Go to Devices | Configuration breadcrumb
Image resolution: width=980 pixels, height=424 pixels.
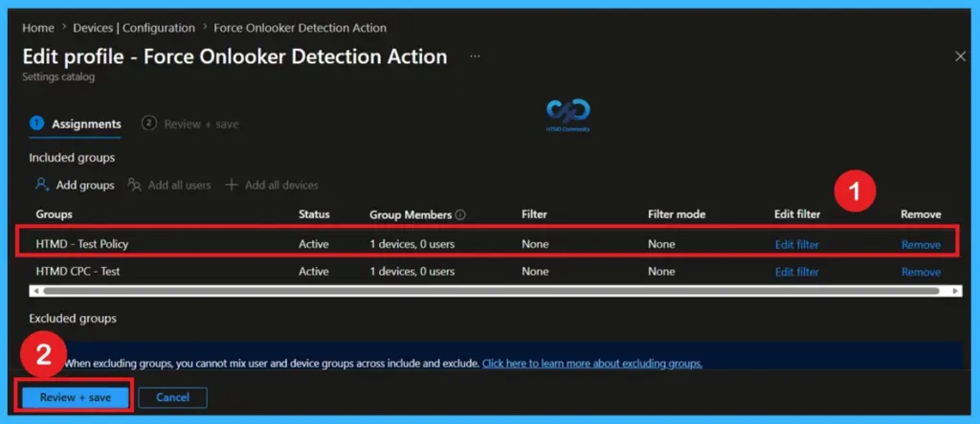[x=134, y=28]
